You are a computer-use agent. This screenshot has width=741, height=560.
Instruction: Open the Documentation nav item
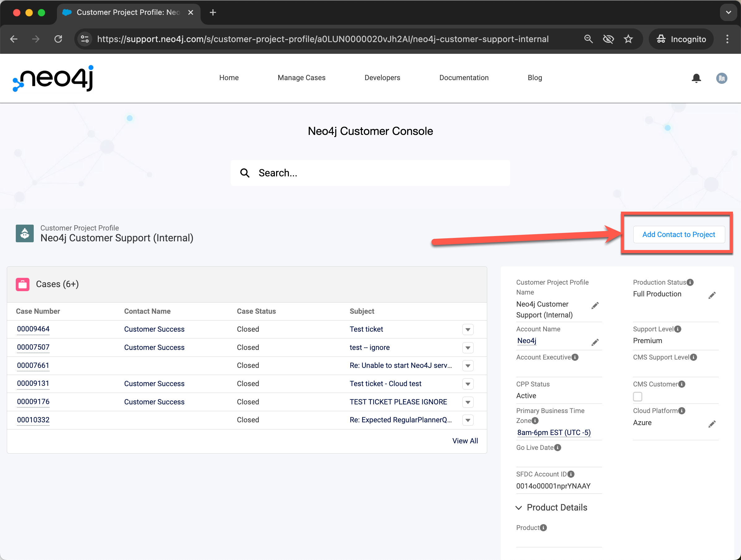(x=464, y=78)
